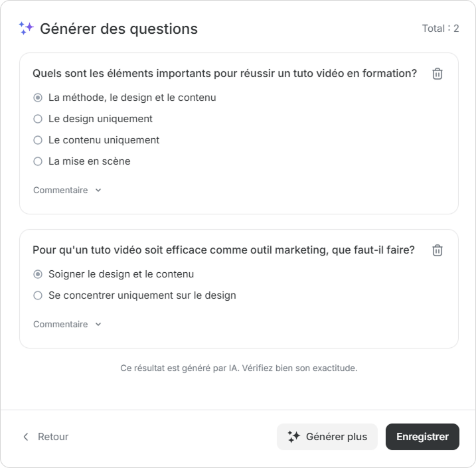Click the "Total : 2" counter

pyautogui.click(x=440, y=29)
